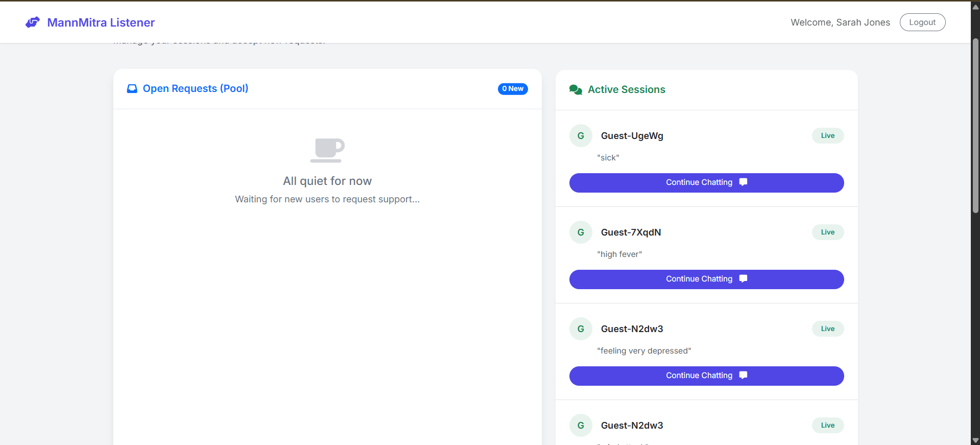Click the Live badge for Guest-7XqdN

click(827, 232)
